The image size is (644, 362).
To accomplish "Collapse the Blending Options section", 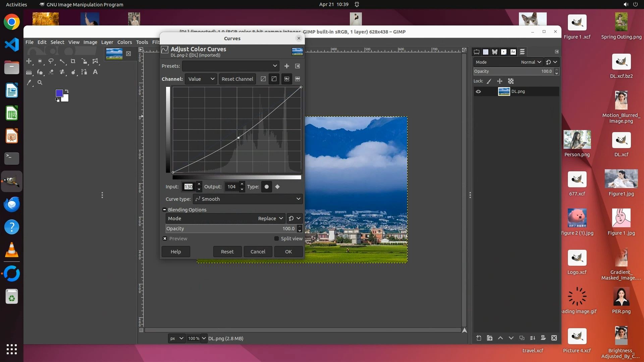I will point(164,210).
